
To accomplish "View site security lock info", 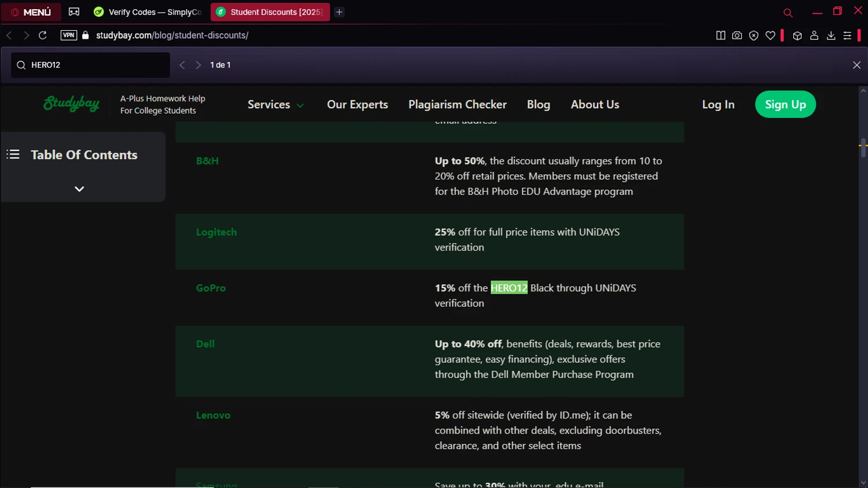I will 86,35.
